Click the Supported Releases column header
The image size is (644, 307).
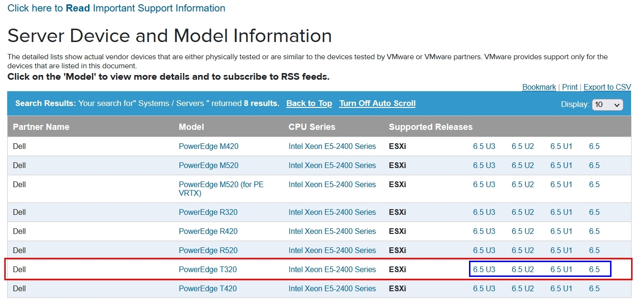(x=430, y=127)
